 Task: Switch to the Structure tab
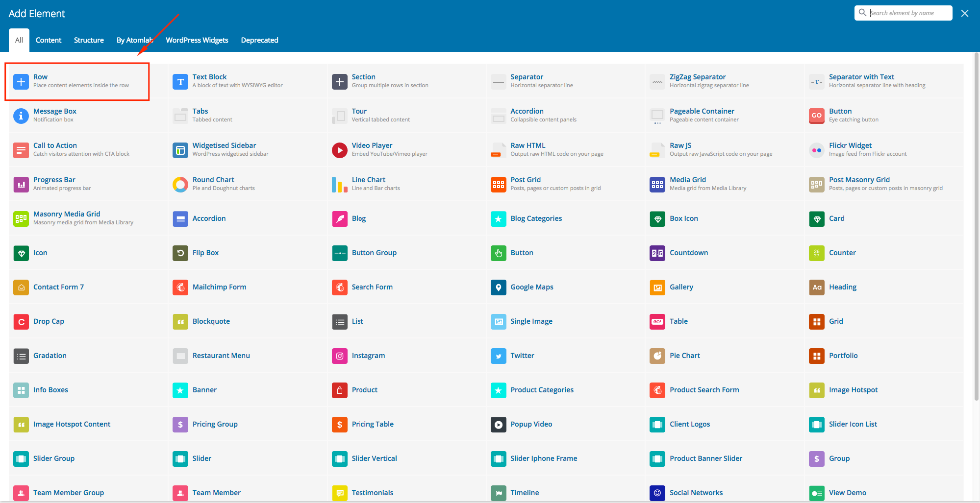coord(89,40)
